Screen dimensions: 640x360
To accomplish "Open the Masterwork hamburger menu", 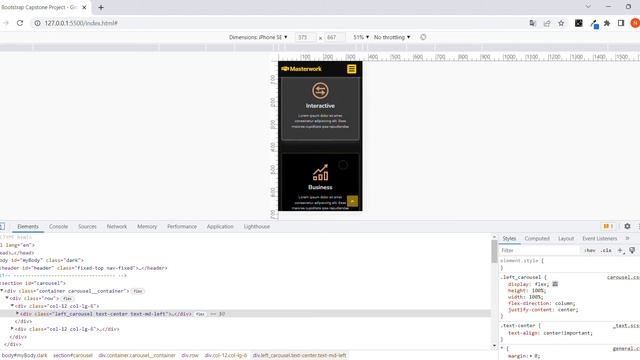I will click(x=351, y=69).
